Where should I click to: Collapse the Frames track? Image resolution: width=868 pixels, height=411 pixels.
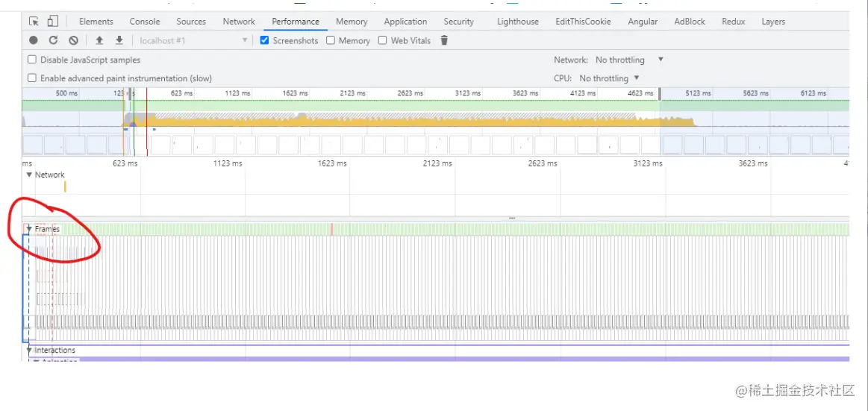[x=29, y=228]
